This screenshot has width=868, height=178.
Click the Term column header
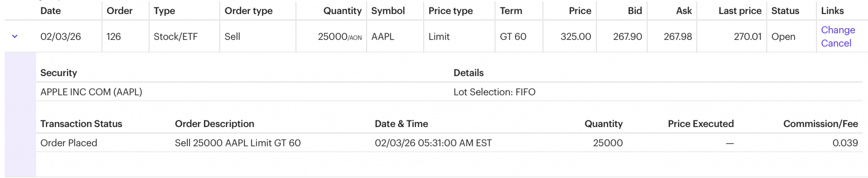(x=511, y=11)
